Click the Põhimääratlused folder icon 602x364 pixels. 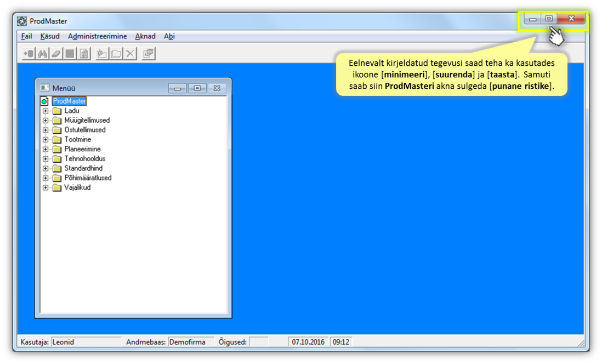57,178
